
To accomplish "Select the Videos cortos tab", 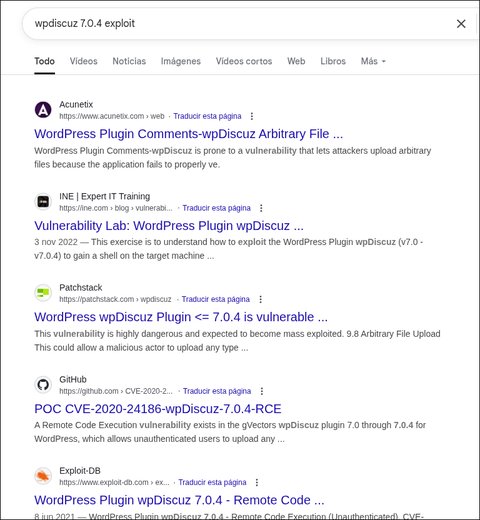I will click(244, 61).
